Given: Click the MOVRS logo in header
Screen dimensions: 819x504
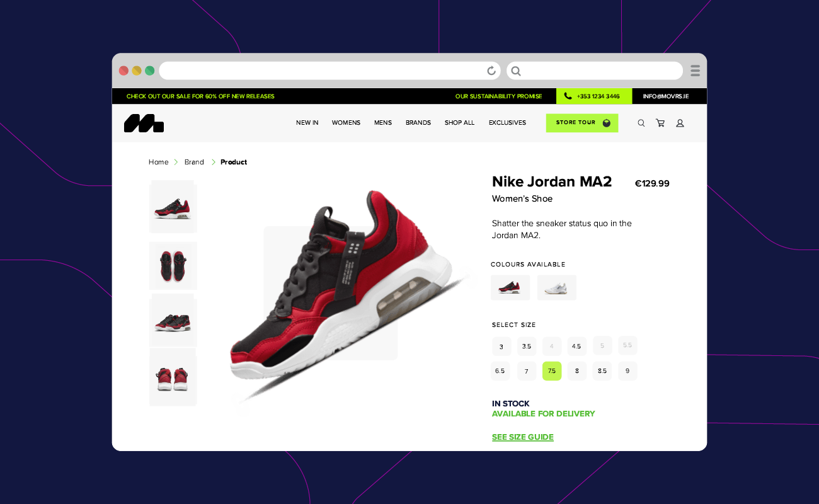Looking at the screenshot, I should [x=144, y=123].
